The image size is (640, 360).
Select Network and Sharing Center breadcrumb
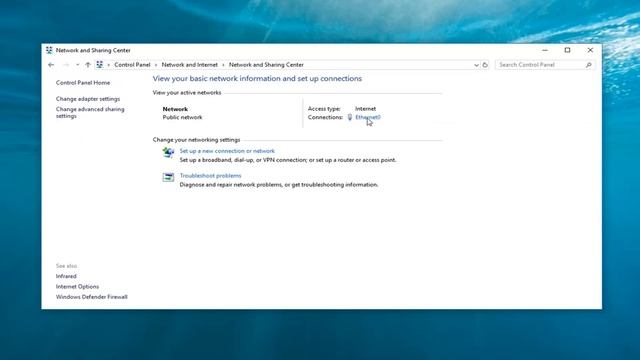pyautogui.click(x=266, y=65)
